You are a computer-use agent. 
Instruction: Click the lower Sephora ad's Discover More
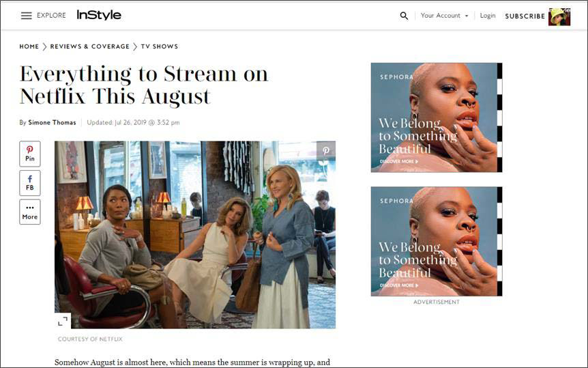click(x=398, y=285)
